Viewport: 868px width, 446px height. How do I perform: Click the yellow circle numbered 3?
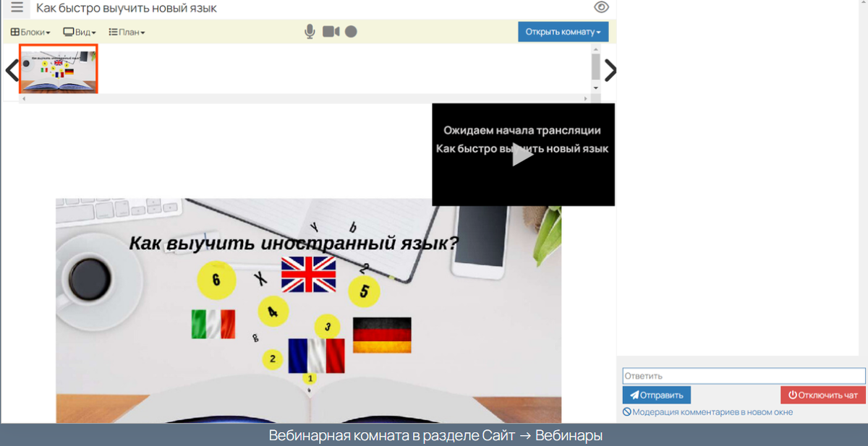(328, 327)
